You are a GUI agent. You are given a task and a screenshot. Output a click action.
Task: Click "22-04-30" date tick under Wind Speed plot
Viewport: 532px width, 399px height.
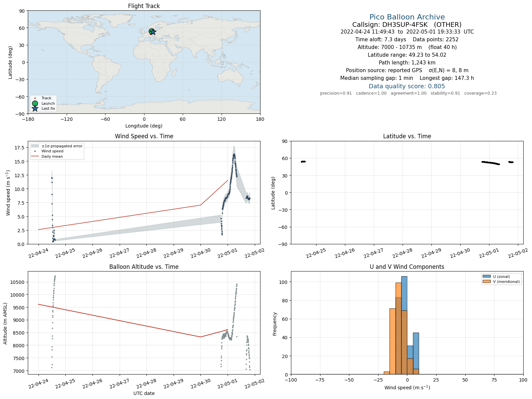[x=201, y=253]
